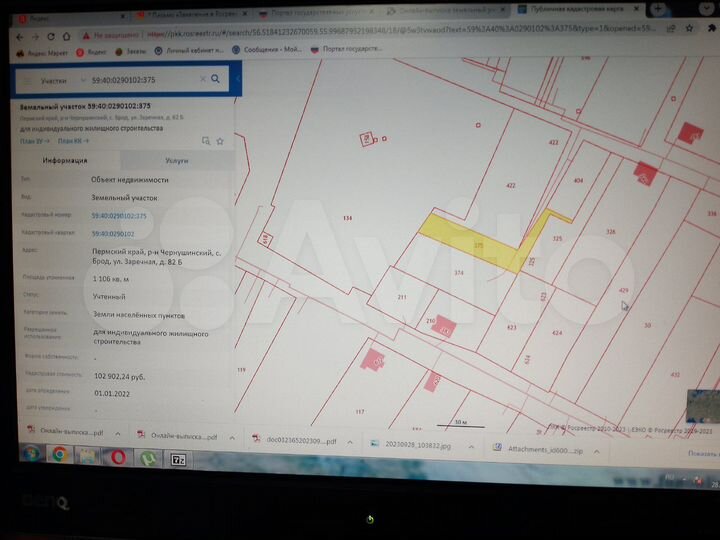The image size is (720, 540).
Task: Expand options for 20230928_103832.jpg download
Action: click(x=471, y=447)
